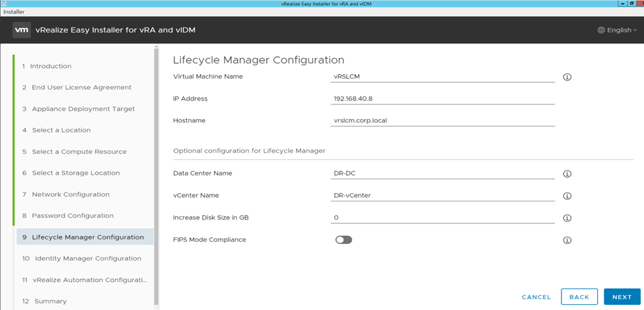
Task: Open info icon for Increase Disk Size
Action: [x=567, y=218]
